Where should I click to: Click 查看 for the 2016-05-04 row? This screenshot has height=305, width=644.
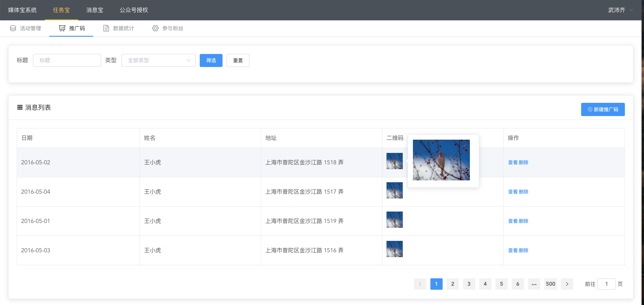click(x=513, y=192)
